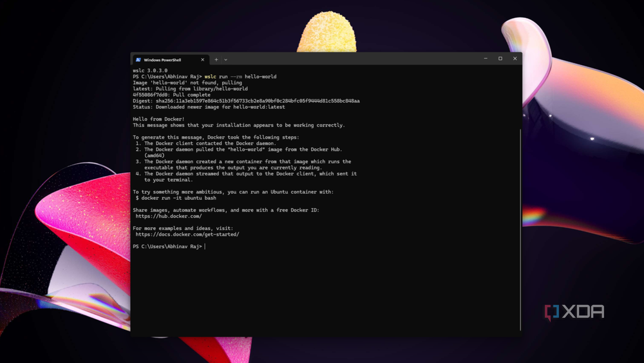Click the '(amd64)' text line
This screenshot has height=363, width=644.
click(154, 155)
